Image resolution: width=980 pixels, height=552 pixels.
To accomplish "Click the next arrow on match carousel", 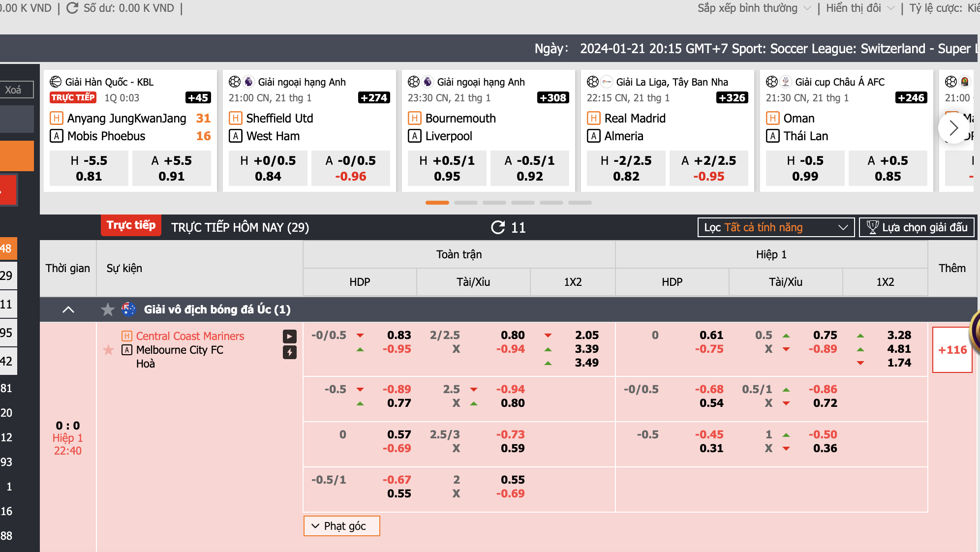I will pyautogui.click(x=953, y=128).
